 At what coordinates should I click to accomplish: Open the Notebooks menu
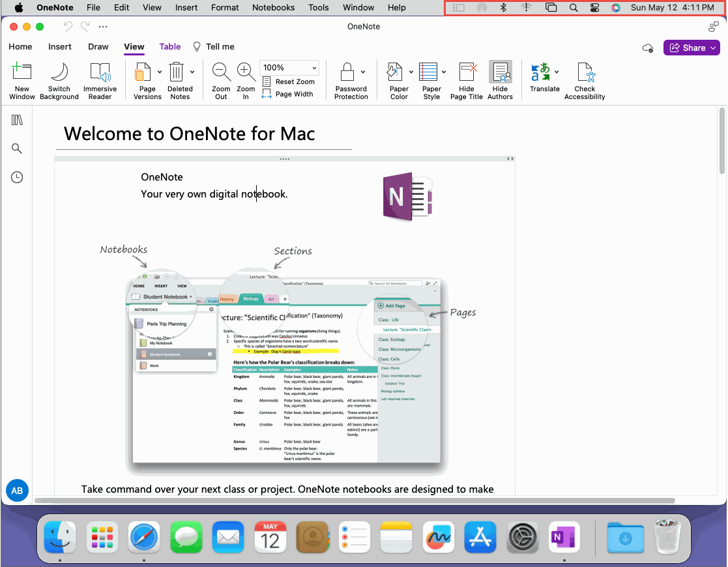(x=274, y=7)
